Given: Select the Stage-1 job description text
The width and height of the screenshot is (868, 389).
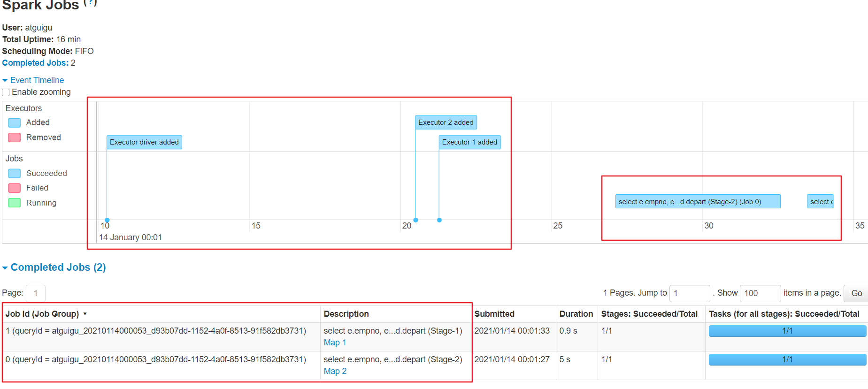Looking at the screenshot, I should pyautogui.click(x=393, y=331).
